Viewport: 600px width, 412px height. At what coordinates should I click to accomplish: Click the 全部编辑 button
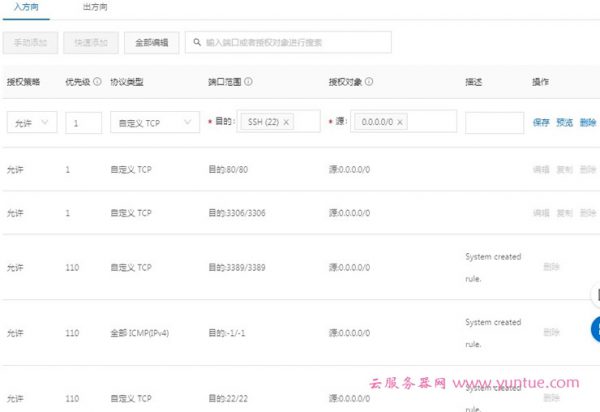(x=152, y=43)
